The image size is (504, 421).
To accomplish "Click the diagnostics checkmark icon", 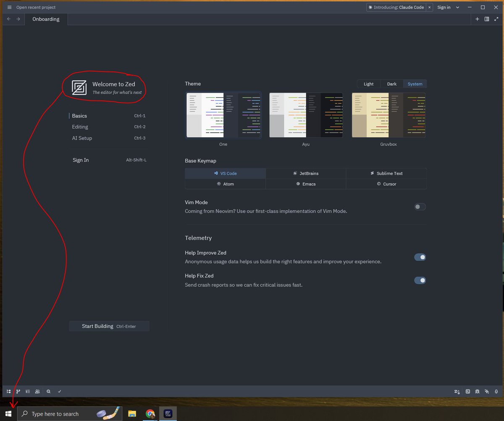I will [x=60, y=391].
